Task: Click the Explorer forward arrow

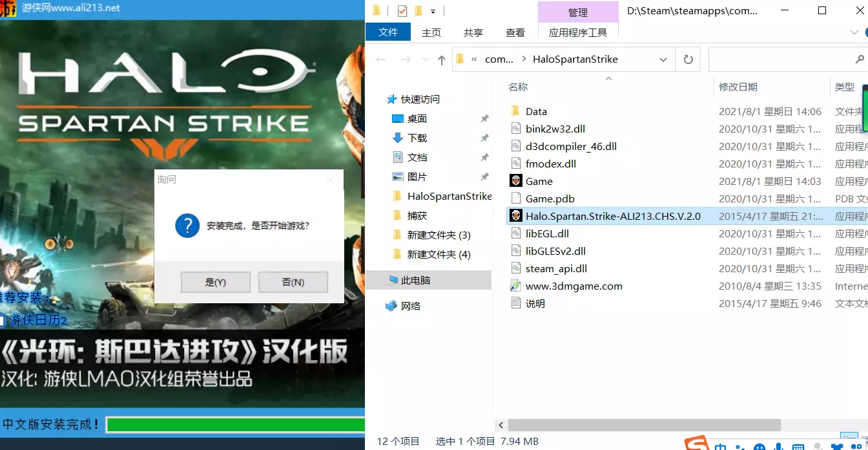Action: (406, 59)
